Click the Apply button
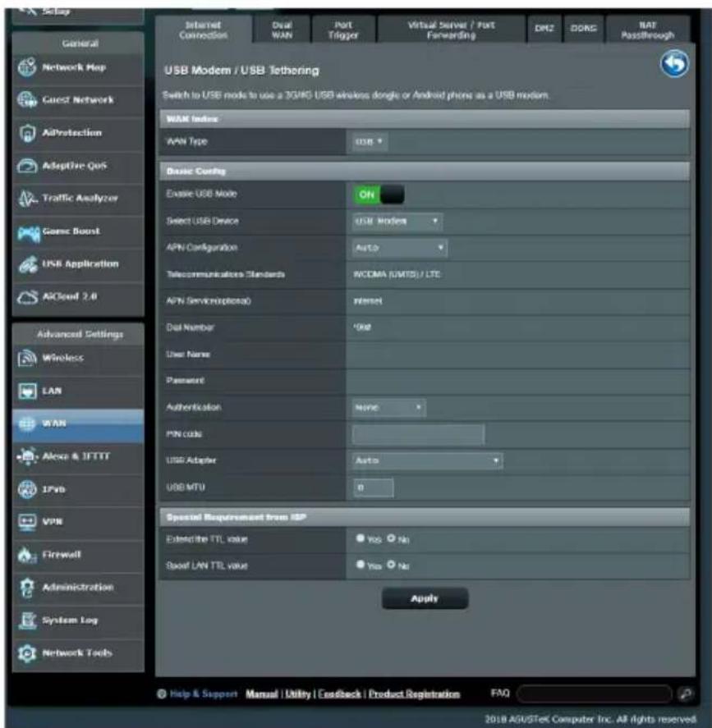This screenshot has height=728, width=712. point(425,598)
